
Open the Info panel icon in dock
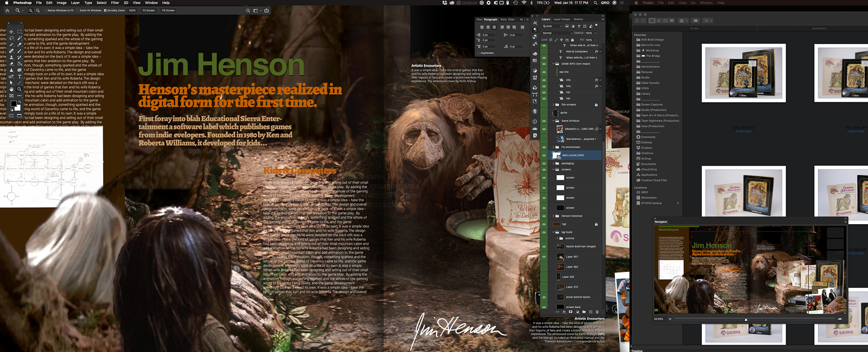coord(535,122)
